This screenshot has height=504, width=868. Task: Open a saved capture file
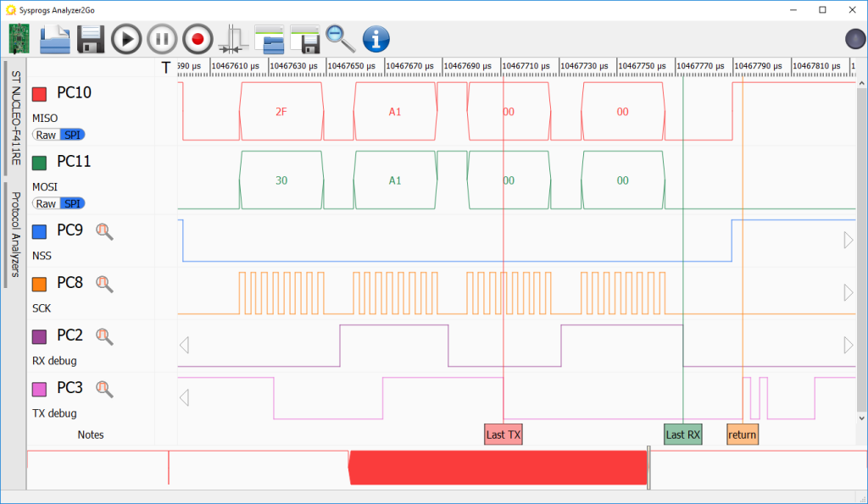click(54, 39)
